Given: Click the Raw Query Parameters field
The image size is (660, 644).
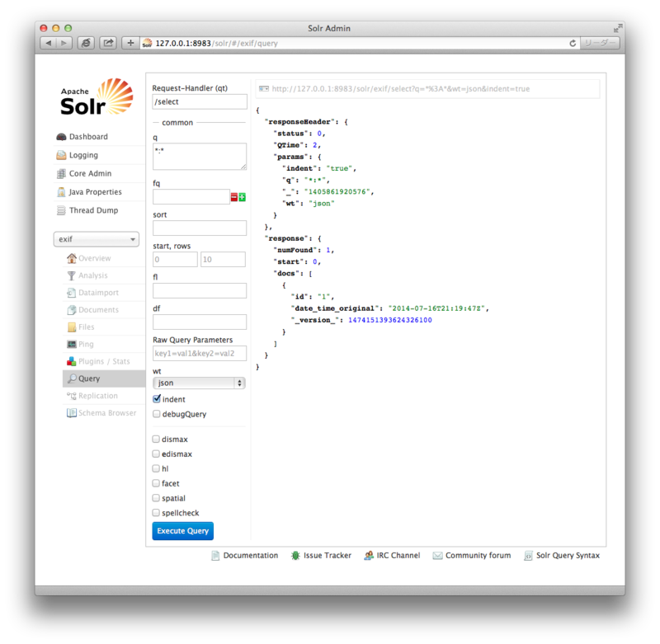Looking at the screenshot, I should (200, 354).
